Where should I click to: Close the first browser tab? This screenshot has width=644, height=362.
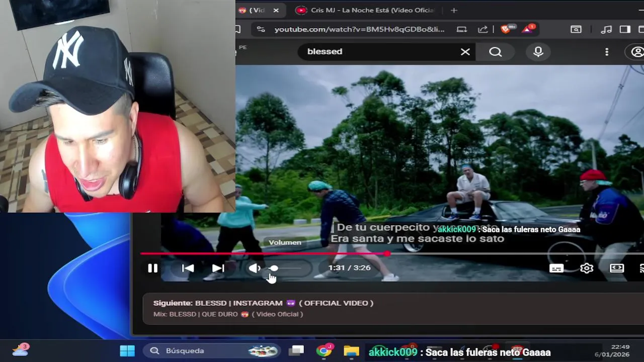276,10
